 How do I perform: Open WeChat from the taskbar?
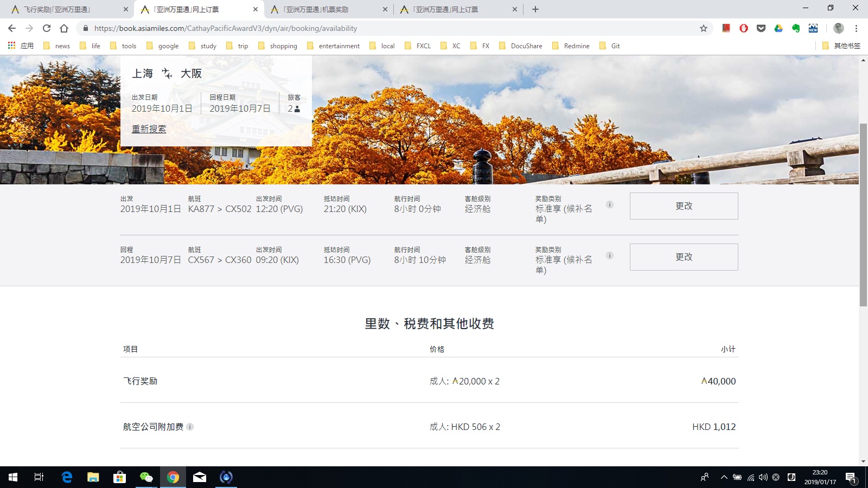click(x=146, y=477)
